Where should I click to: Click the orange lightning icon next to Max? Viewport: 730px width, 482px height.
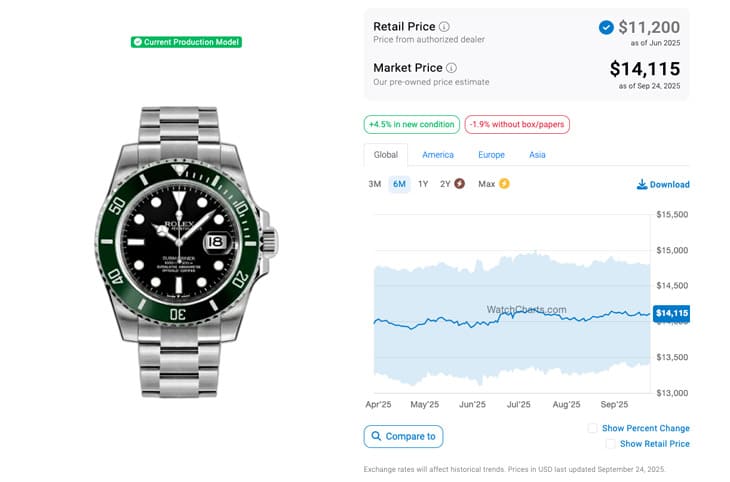point(504,184)
